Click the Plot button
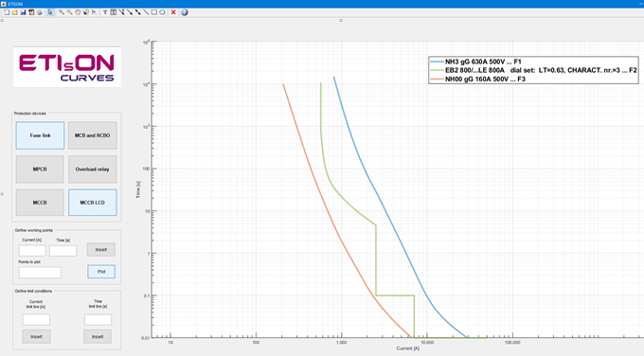 tap(101, 272)
